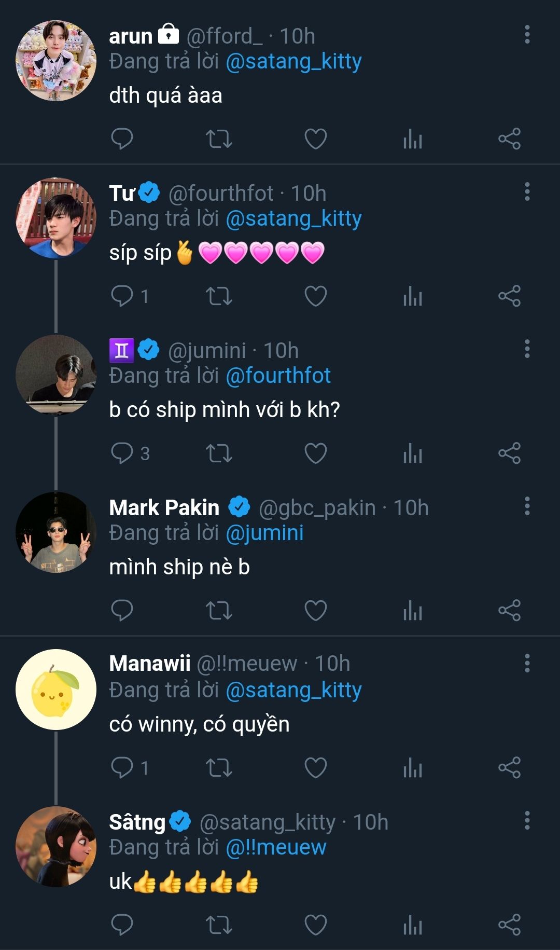Screen dimensions: 560x950
Task: Open the @!!meuew mention in Sâtng's reply
Action: [x=276, y=847]
